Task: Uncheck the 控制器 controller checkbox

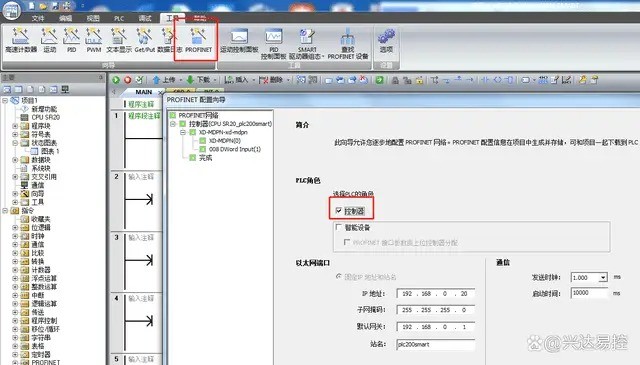Action: (338, 211)
